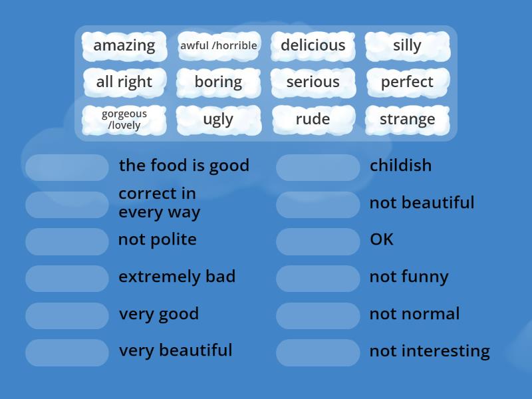Click the 'rude' cloud tile
Viewport: 532px width, 399px height.
pyautogui.click(x=313, y=119)
